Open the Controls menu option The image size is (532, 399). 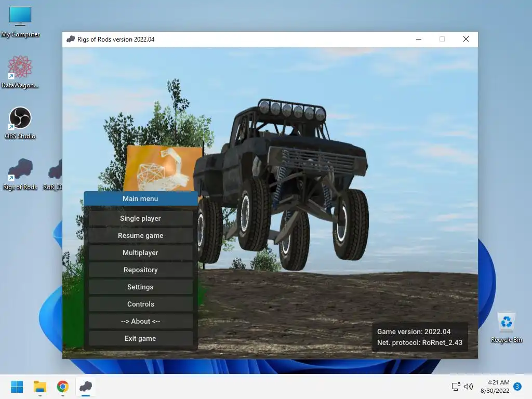click(140, 304)
